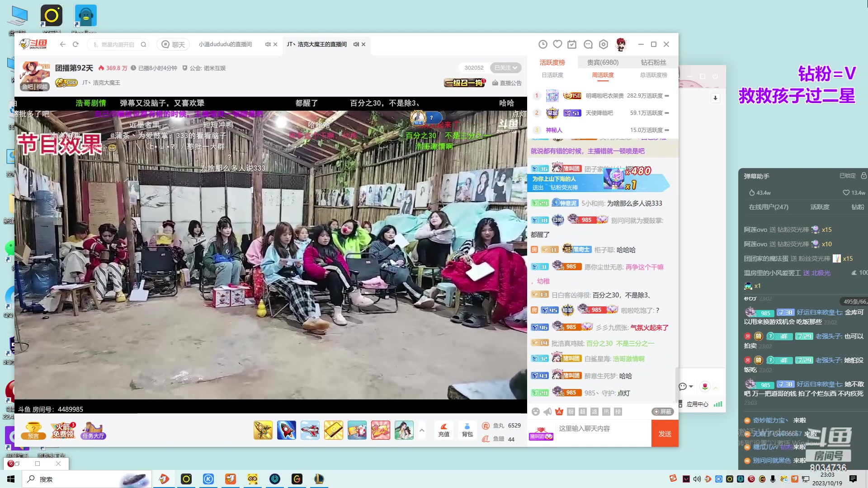Click the red flower icon in side window
This screenshot has width=868, height=488.
(x=705, y=386)
